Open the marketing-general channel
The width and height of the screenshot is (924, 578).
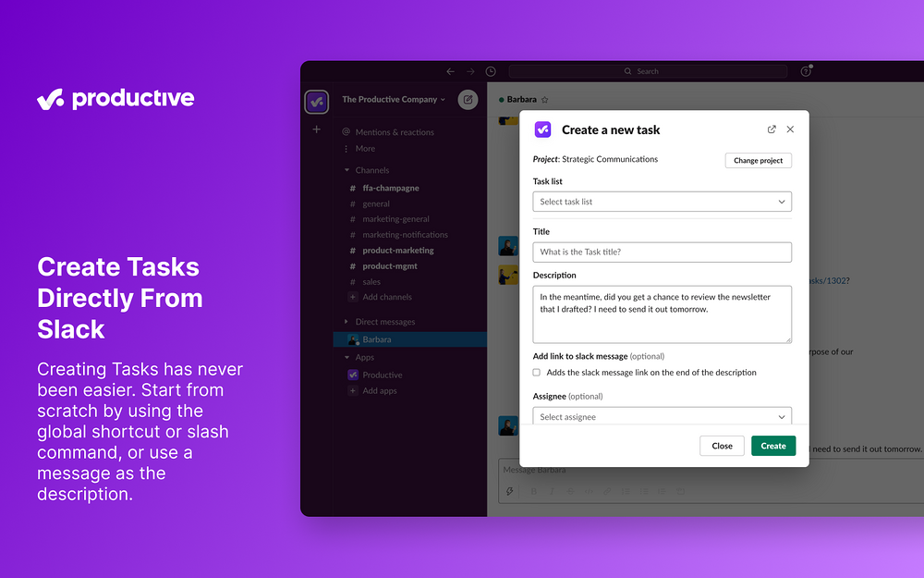395,219
